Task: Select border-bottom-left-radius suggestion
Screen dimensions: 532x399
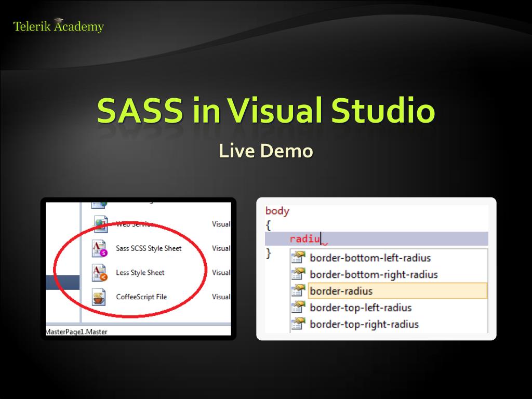Action: coord(370,258)
